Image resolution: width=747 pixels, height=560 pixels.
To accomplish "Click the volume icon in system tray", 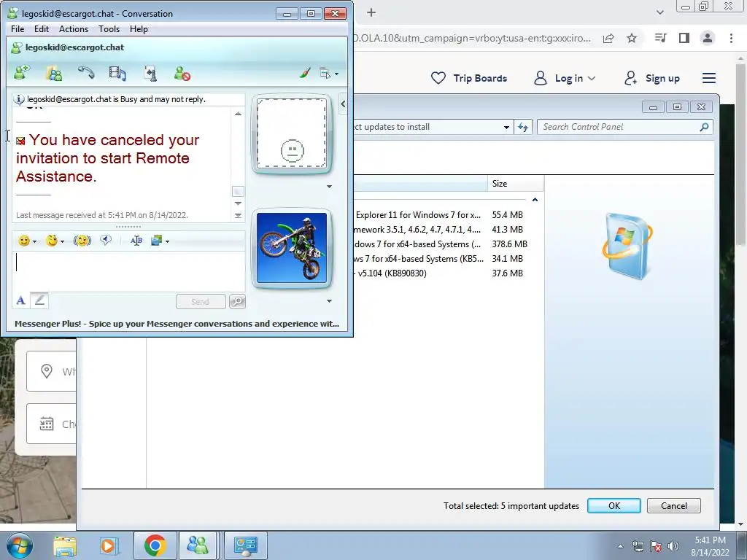I will pos(673,546).
